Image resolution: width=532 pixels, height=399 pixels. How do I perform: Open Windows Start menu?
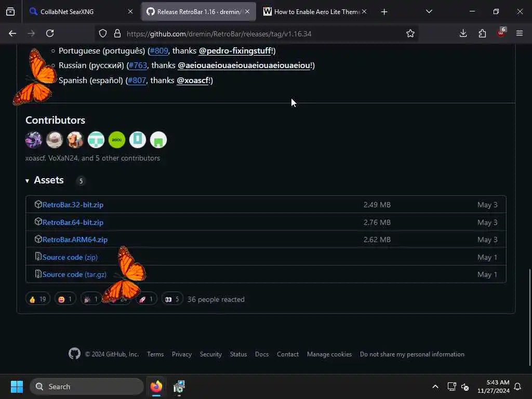[17, 387]
